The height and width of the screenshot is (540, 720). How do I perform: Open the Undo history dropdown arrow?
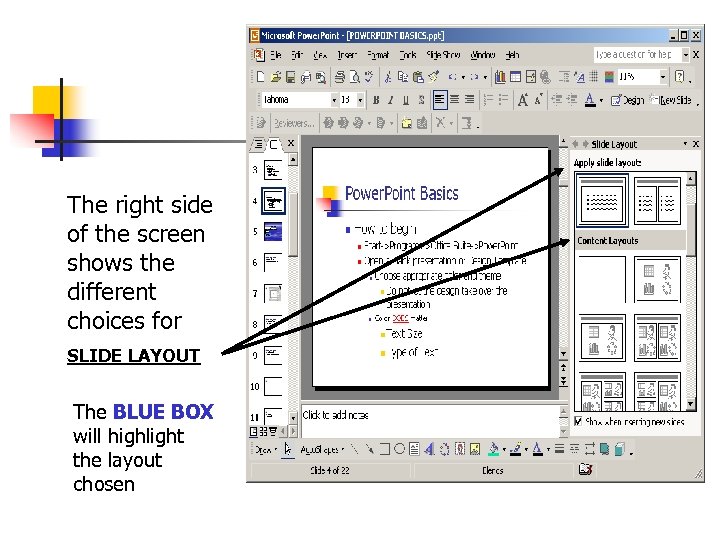click(463, 77)
